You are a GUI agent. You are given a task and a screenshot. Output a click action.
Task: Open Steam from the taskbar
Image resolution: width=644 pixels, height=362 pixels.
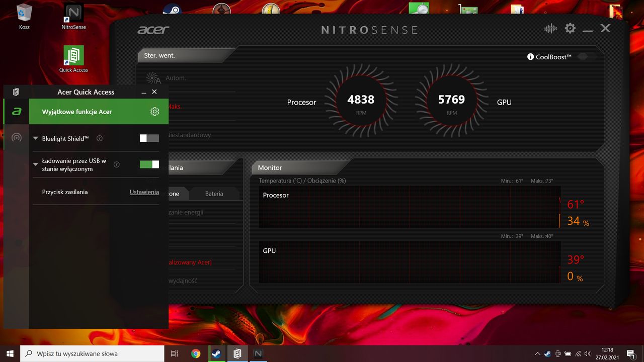[216, 353]
